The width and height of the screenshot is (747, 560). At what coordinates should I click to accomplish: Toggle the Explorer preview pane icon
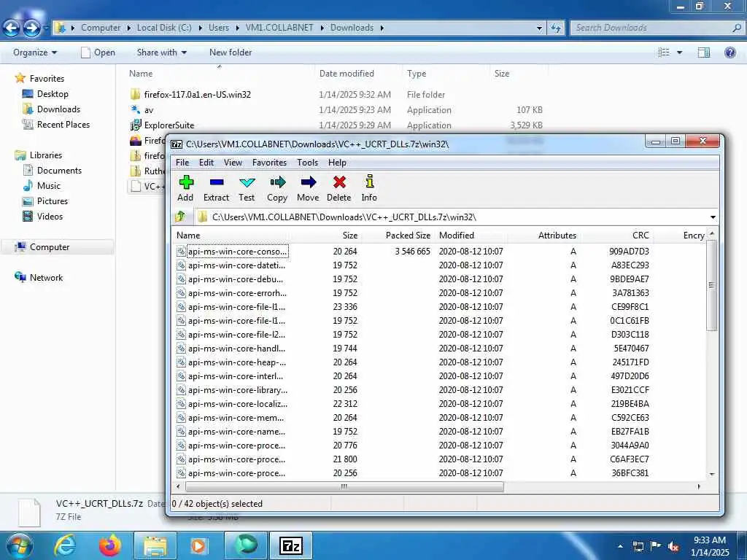704,52
